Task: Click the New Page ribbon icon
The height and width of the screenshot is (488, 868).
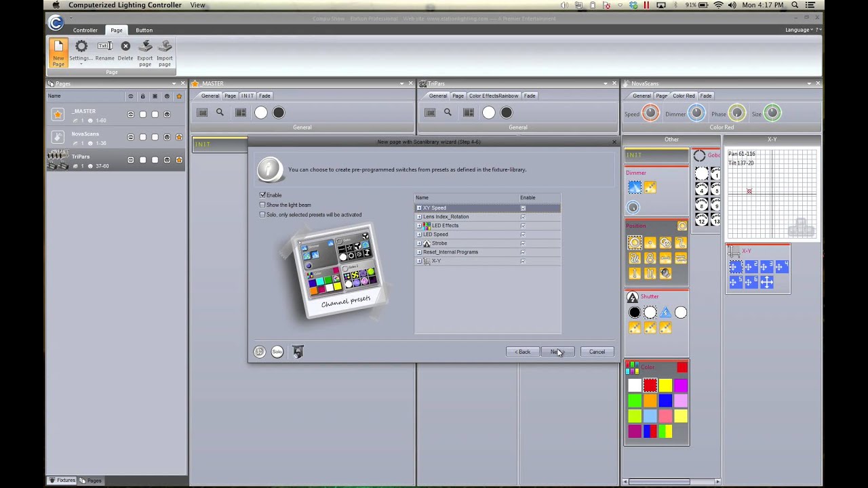Action: [x=58, y=52]
